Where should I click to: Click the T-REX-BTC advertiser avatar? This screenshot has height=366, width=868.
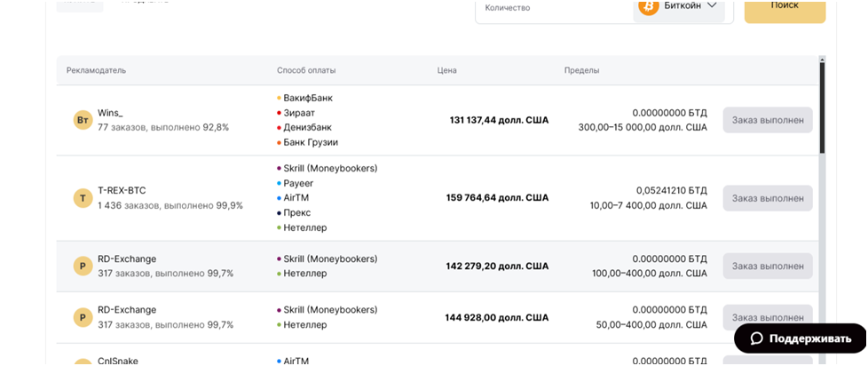click(x=83, y=198)
